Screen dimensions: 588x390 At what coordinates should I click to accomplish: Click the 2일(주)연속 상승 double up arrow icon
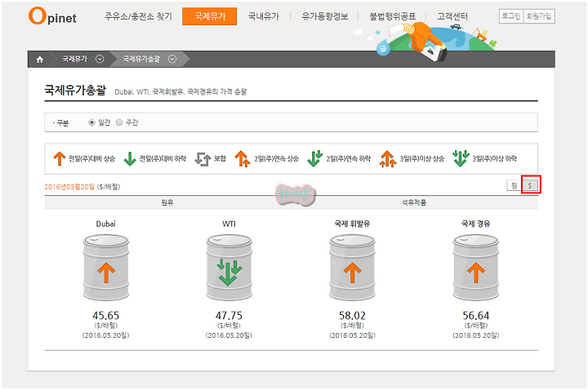pos(243,158)
